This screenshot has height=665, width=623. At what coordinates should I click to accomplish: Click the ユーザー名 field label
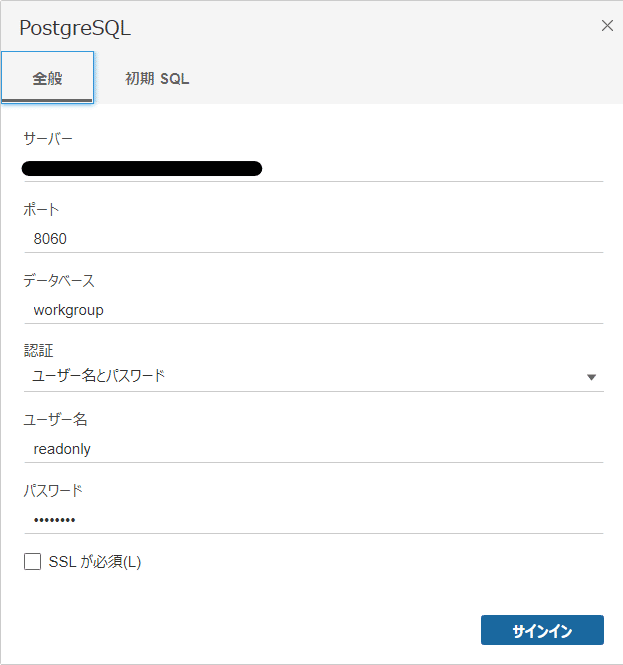[55, 420]
